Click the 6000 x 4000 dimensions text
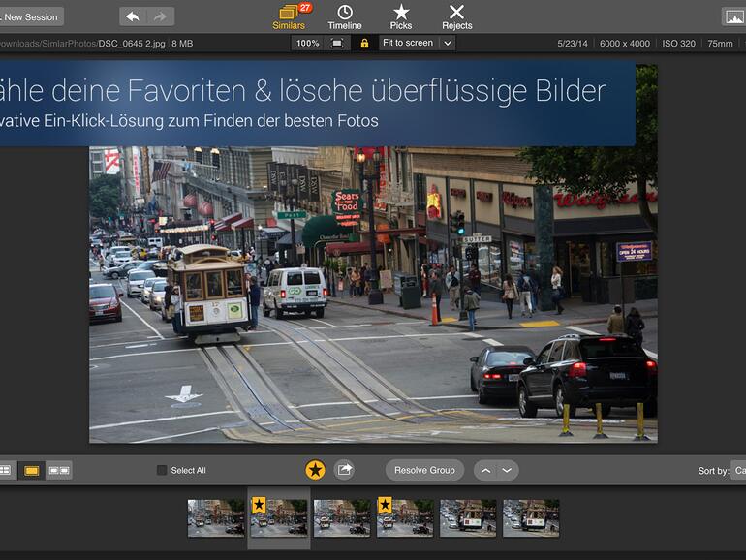This screenshot has height=560, width=746. pos(625,44)
